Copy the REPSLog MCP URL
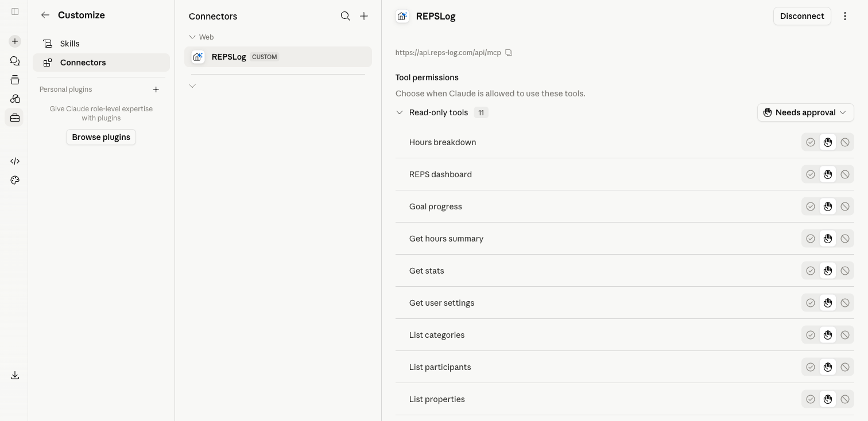Image resolution: width=868 pixels, height=421 pixels. click(x=509, y=53)
